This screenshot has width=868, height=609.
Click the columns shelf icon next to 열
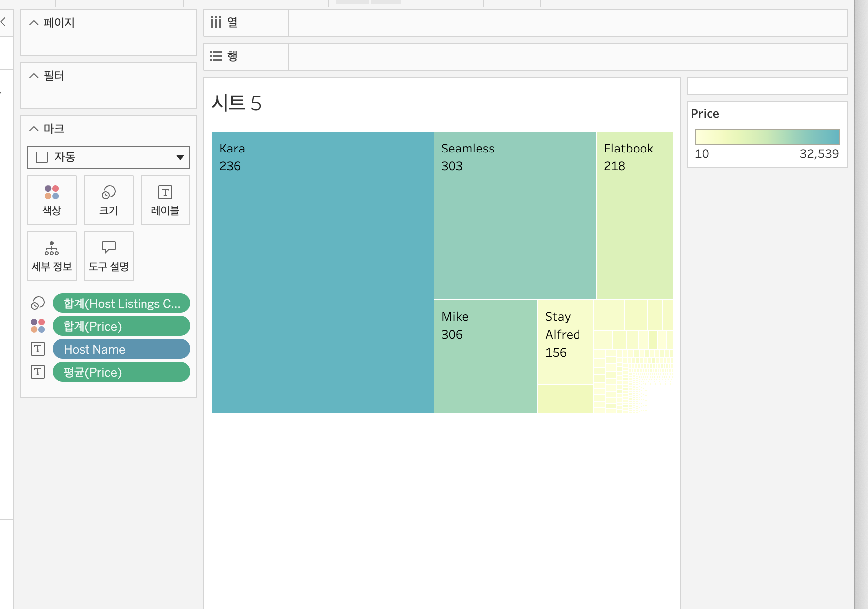tap(216, 22)
